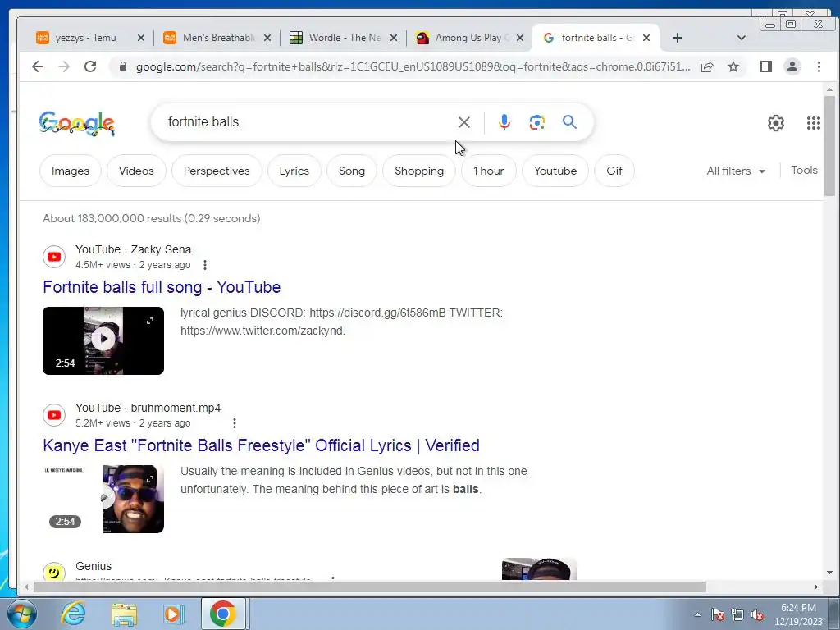
Task: Open the Genius result source
Action: click(x=94, y=566)
